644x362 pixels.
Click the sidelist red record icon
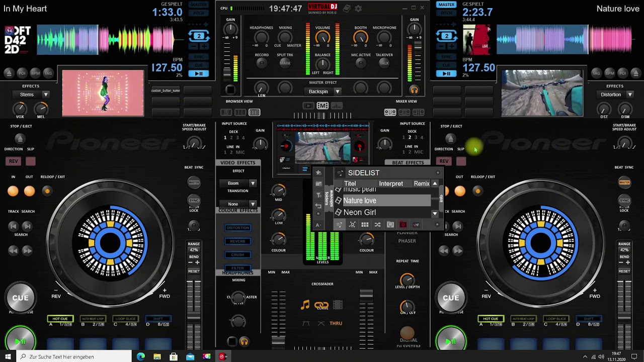[403, 225]
